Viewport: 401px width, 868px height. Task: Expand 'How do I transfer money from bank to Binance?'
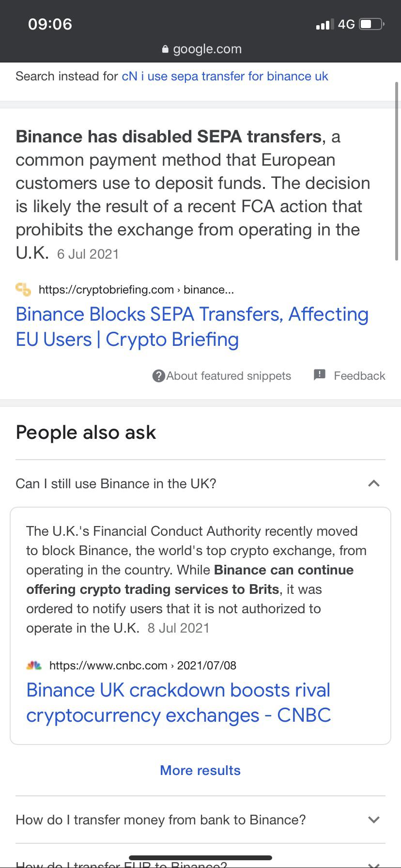(373, 820)
